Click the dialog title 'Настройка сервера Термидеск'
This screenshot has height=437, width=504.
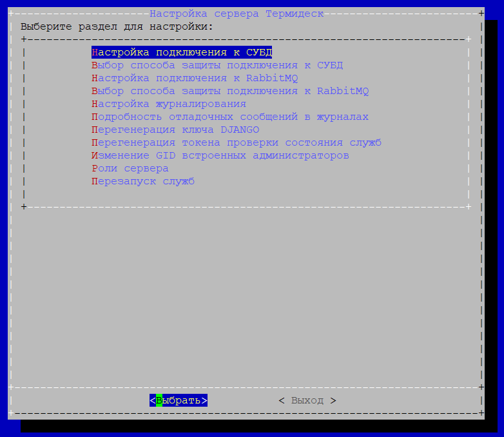coord(237,14)
